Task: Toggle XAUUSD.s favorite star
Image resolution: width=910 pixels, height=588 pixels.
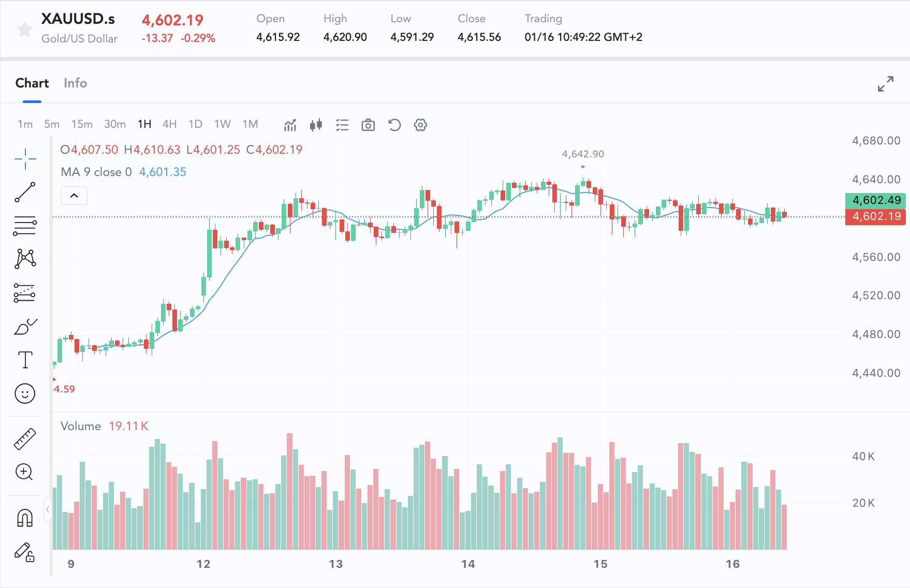Action: 24,29
